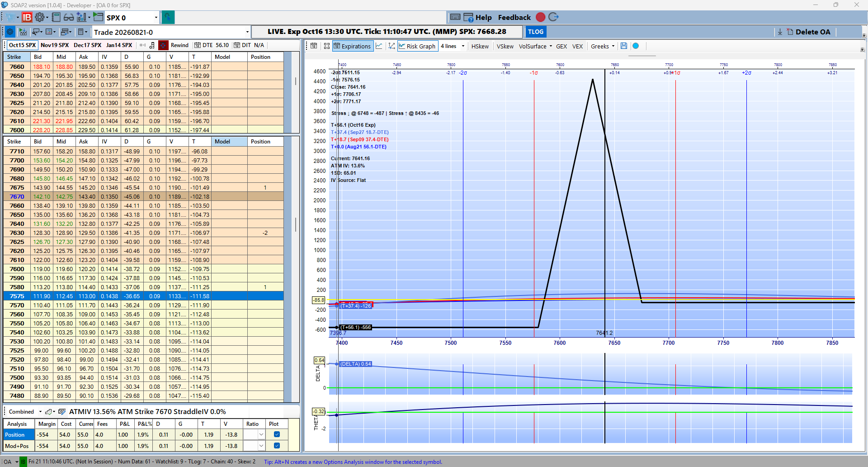The width and height of the screenshot is (868, 467).
Task: Click the document settings icon before Rewind
Action: pyautogui.click(x=152, y=45)
